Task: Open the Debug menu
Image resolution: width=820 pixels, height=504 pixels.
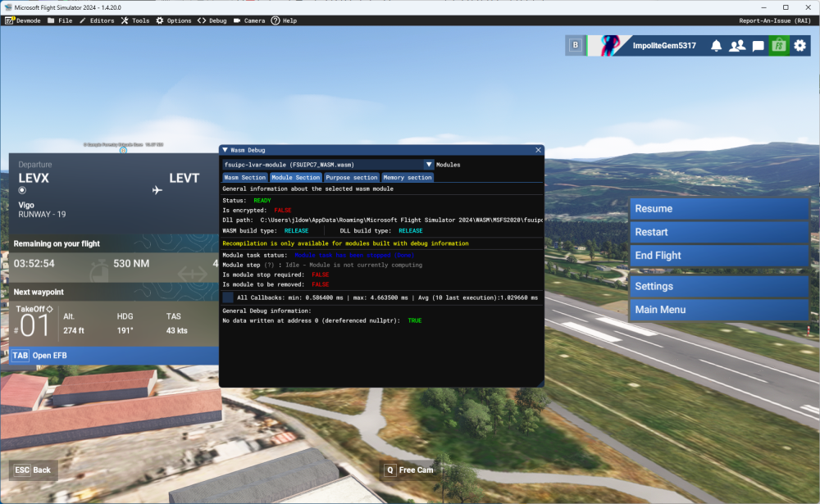Action: point(212,20)
